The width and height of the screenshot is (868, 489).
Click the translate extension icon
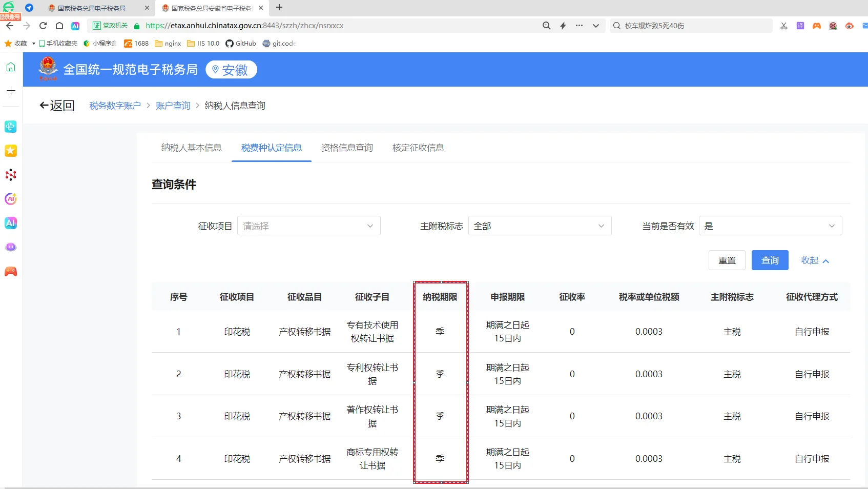800,26
